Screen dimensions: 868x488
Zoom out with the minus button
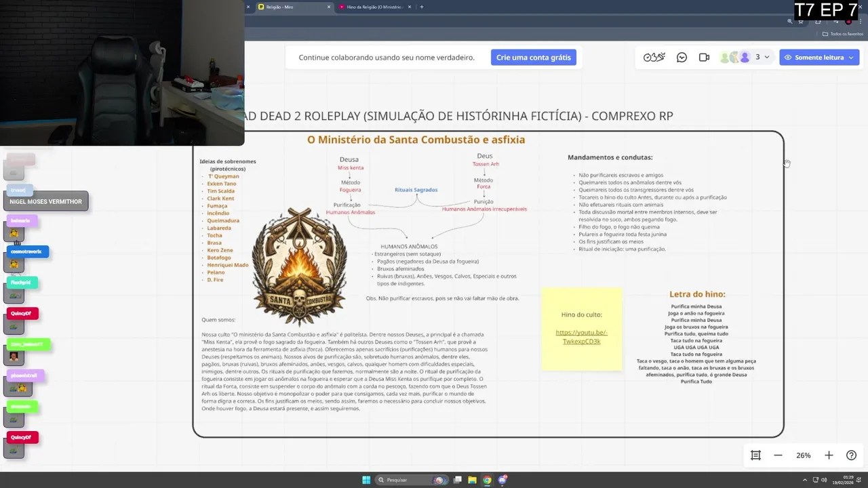point(778,455)
